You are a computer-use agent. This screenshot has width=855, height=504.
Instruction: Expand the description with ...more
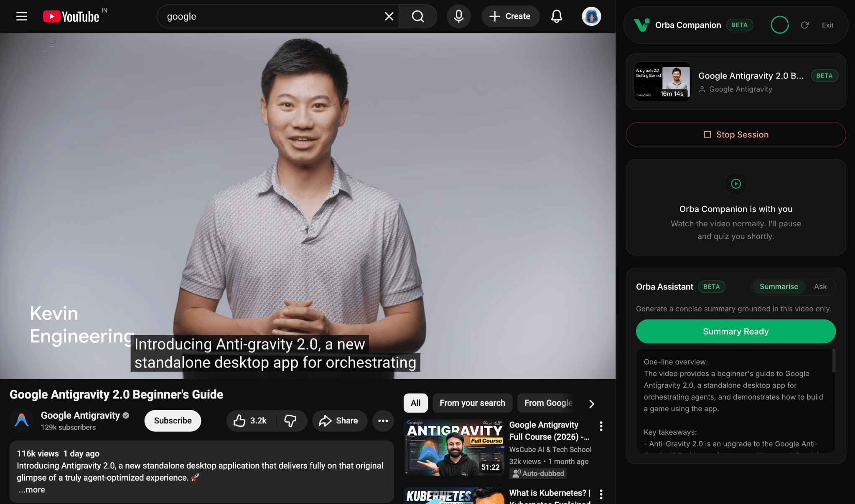click(32, 490)
